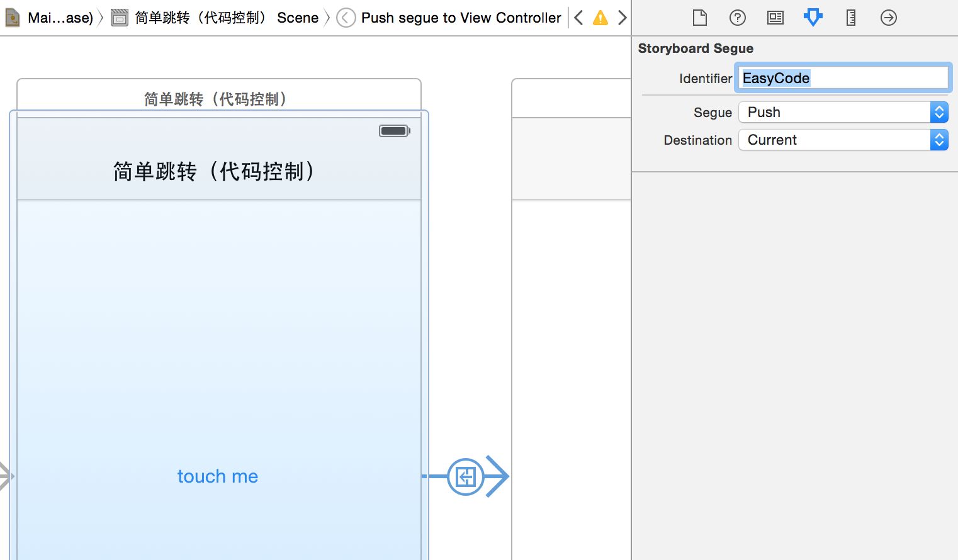Click the Destination label
Viewport: 958px width, 560px height.
tap(698, 140)
